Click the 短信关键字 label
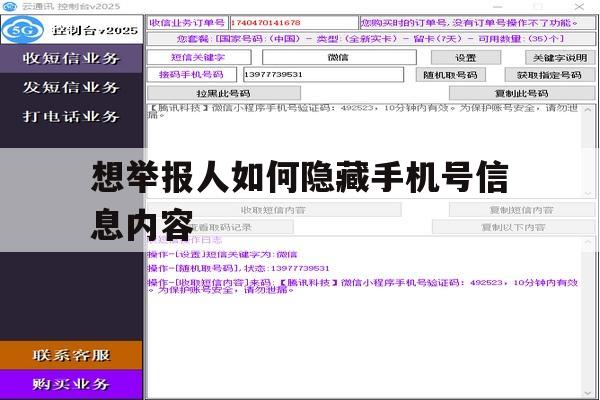 [x=199, y=57]
